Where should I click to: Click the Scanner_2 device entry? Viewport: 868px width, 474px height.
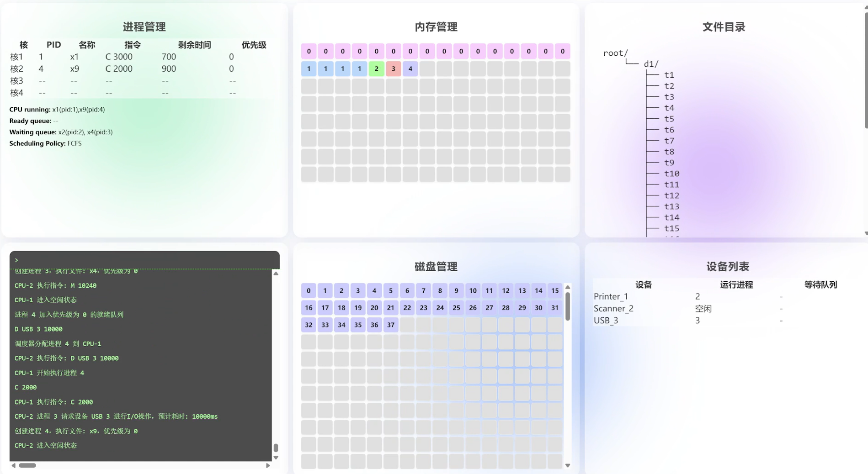point(613,309)
